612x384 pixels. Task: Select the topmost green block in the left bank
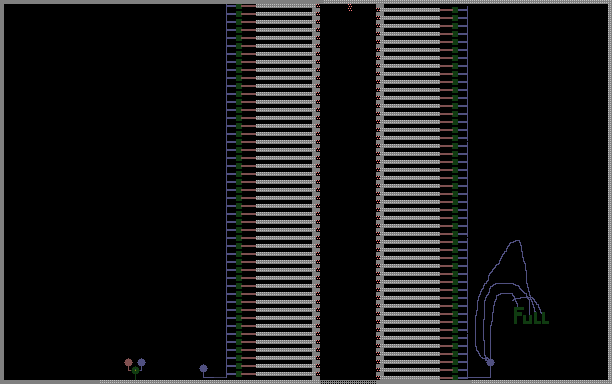pyautogui.click(x=239, y=6)
